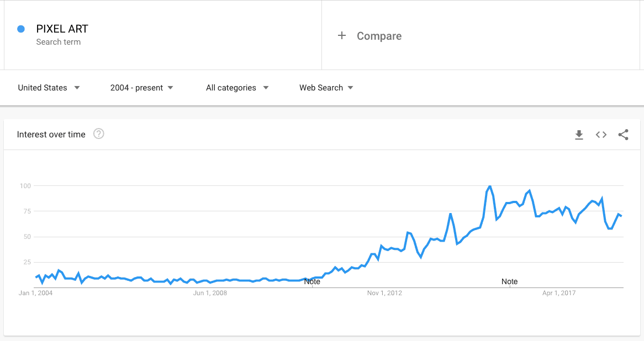Click the Interest over time heading

(x=51, y=135)
